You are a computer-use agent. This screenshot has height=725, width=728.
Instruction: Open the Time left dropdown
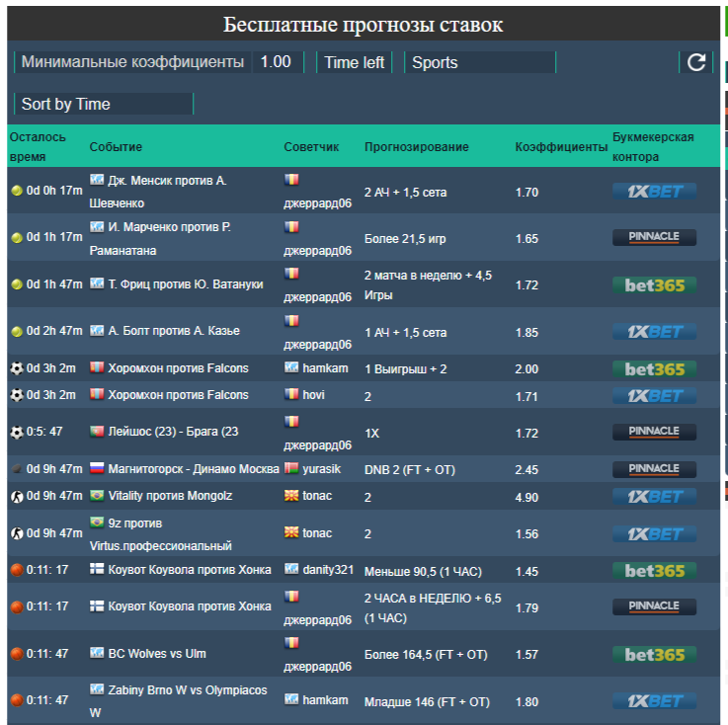(355, 62)
